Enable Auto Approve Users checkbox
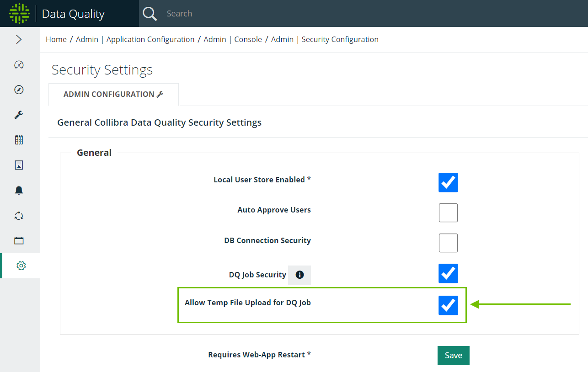Image resolution: width=588 pixels, height=372 pixels. [x=448, y=213]
